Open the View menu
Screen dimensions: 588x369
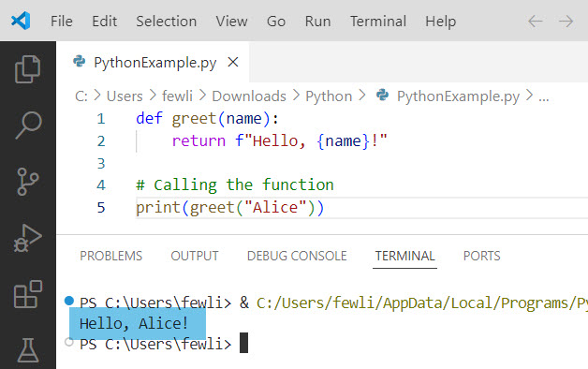pyautogui.click(x=231, y=22)
